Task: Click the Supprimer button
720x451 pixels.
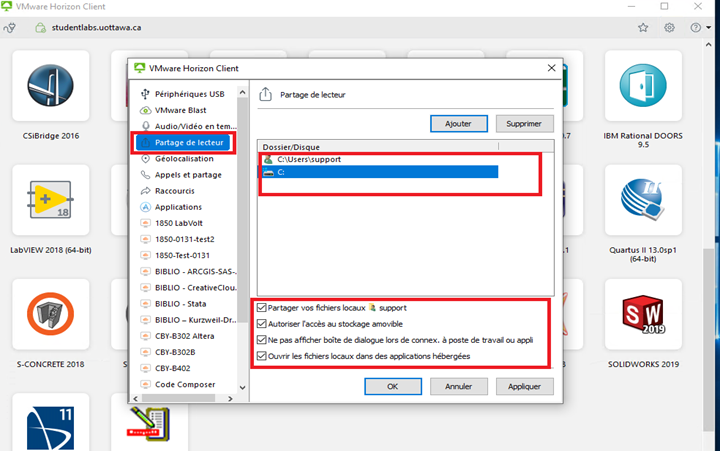Action: click(x=524, y=124)
